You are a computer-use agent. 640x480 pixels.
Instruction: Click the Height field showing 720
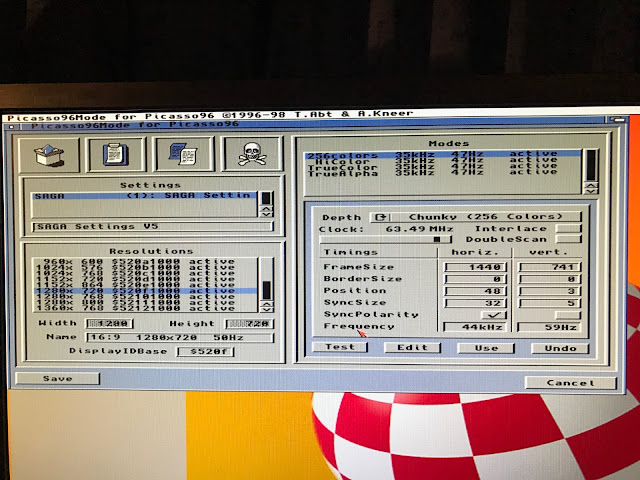[249, 324]
